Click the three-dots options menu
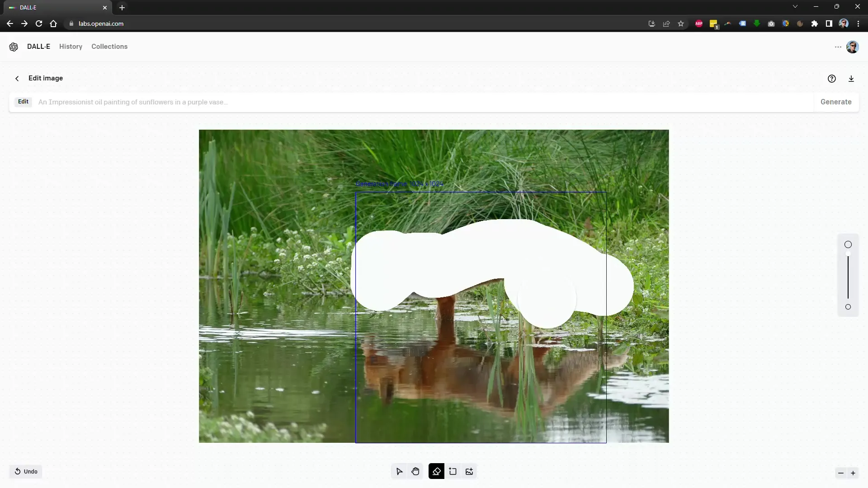This screenshot has width=868, height=488. click(x=838, y=47)
